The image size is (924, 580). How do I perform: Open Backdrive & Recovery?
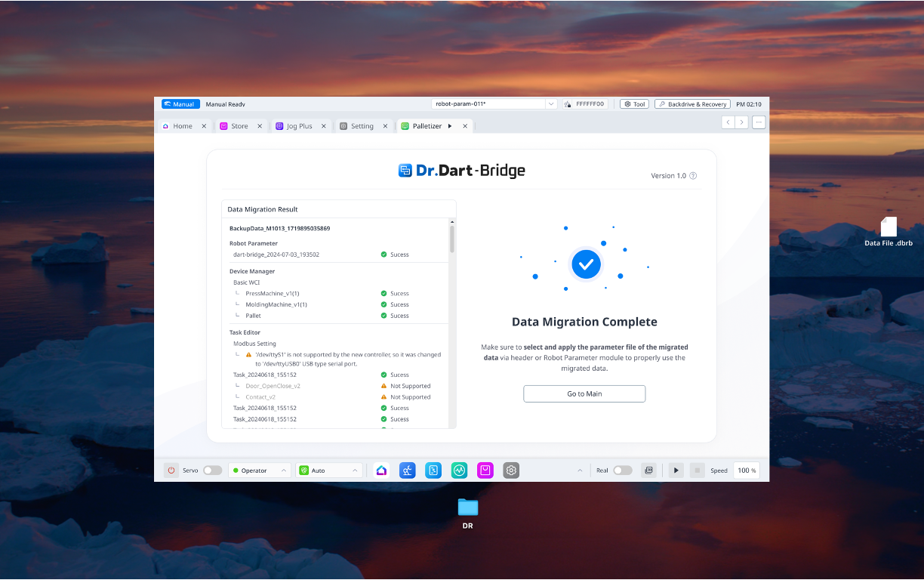pyautogui.click(x=692, y=104)
